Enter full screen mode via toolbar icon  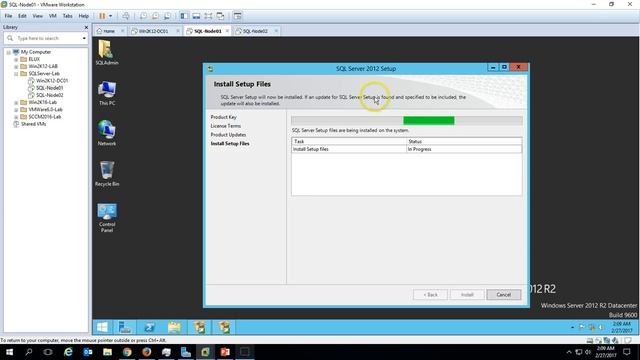click(208, 16)
